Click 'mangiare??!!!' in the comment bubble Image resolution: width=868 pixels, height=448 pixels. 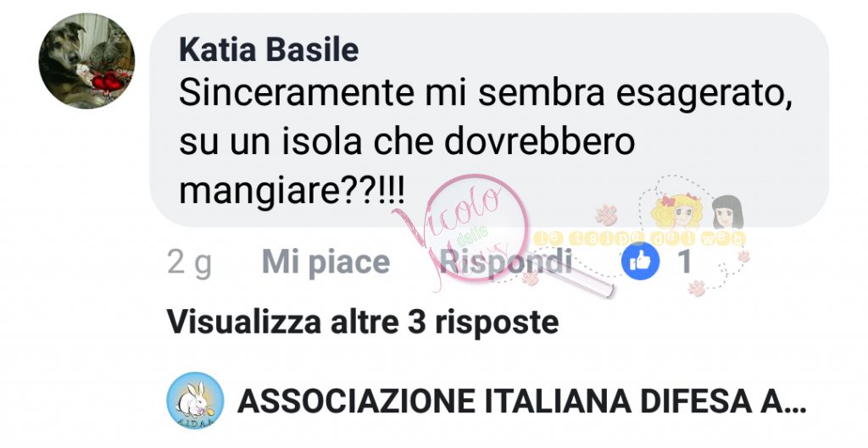[x=292, y=192]
